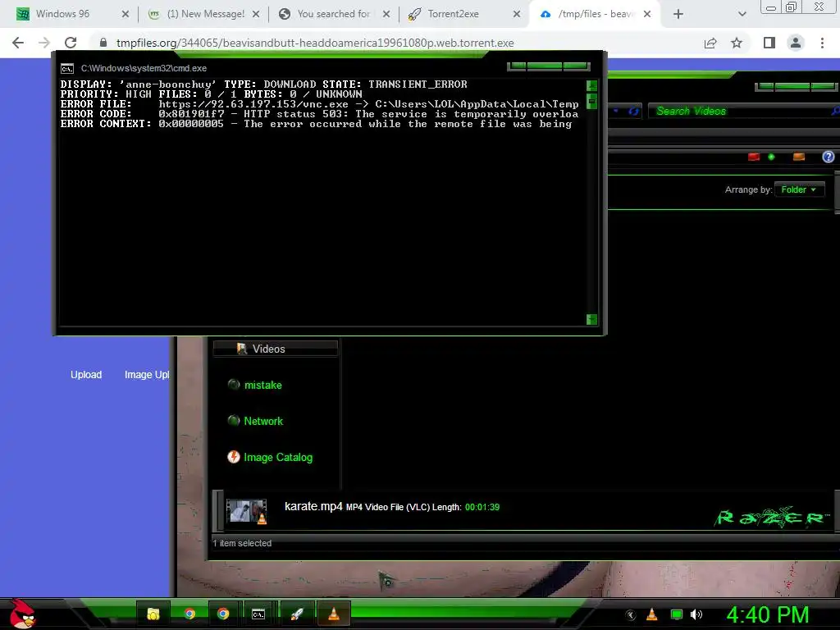Screen dimensions: 840x630
Task: Show hidden tray icons arrow
Action: point(630,615)
